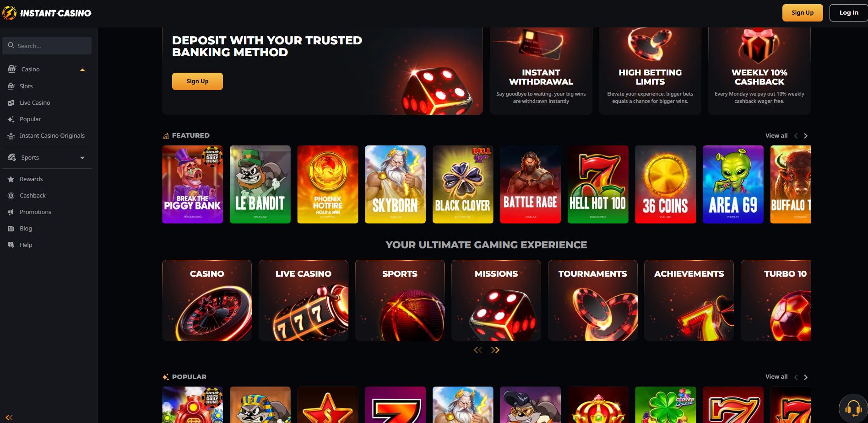Show next Featured games with right arrow
The width and height of the screenshot is (868, 423).
point(806,136)
